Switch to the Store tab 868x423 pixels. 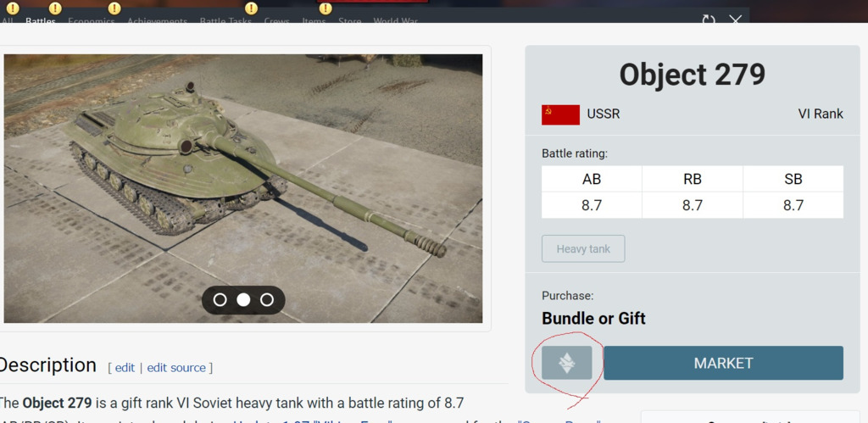point(350,21)
